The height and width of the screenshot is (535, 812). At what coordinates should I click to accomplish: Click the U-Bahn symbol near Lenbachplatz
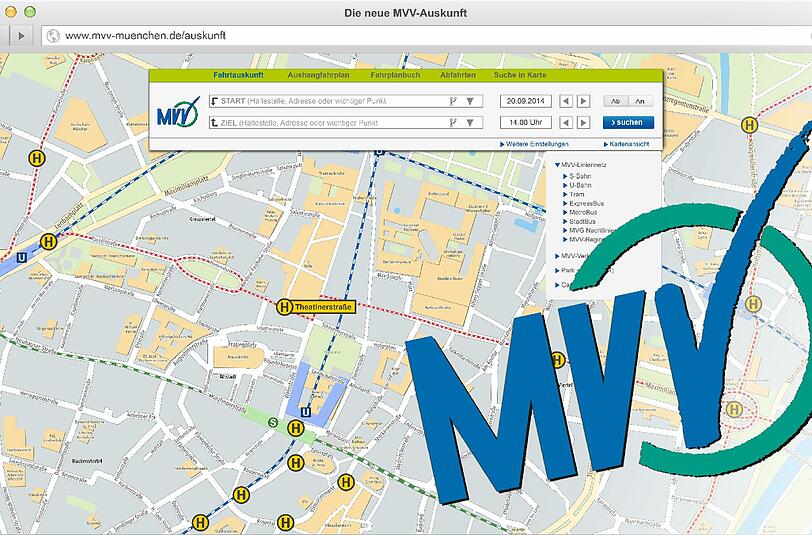click(x=22, y=257)
